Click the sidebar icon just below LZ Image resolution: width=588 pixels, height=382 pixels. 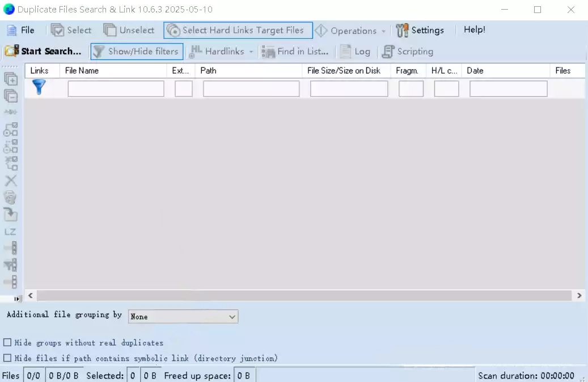11,248
